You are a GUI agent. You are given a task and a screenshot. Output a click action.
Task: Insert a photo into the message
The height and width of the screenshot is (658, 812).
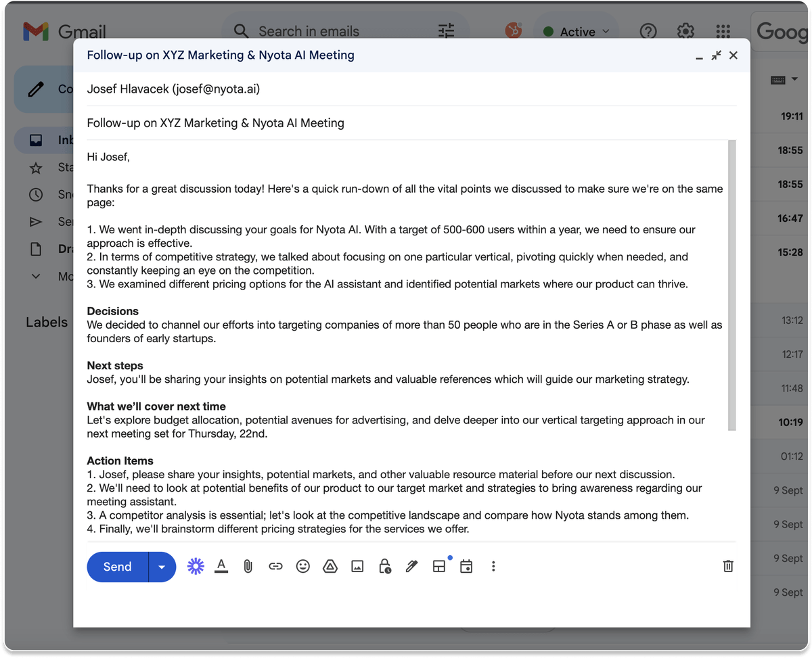coord(357,567)
